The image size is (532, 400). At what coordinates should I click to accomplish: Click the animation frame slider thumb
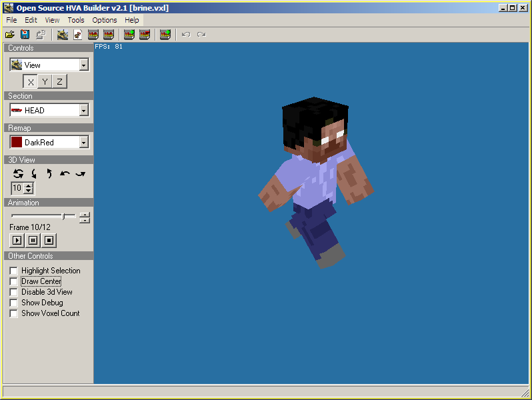click(63, 216)
